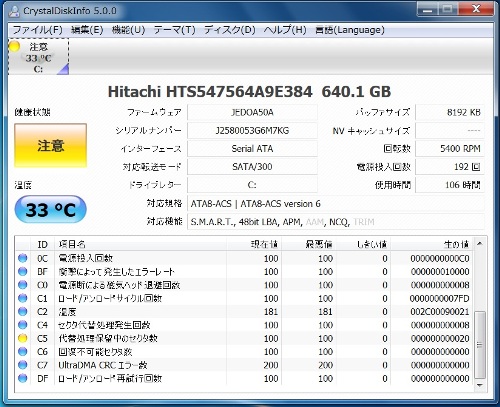Close the CrystalDiskInfo window

click(476, 9)
